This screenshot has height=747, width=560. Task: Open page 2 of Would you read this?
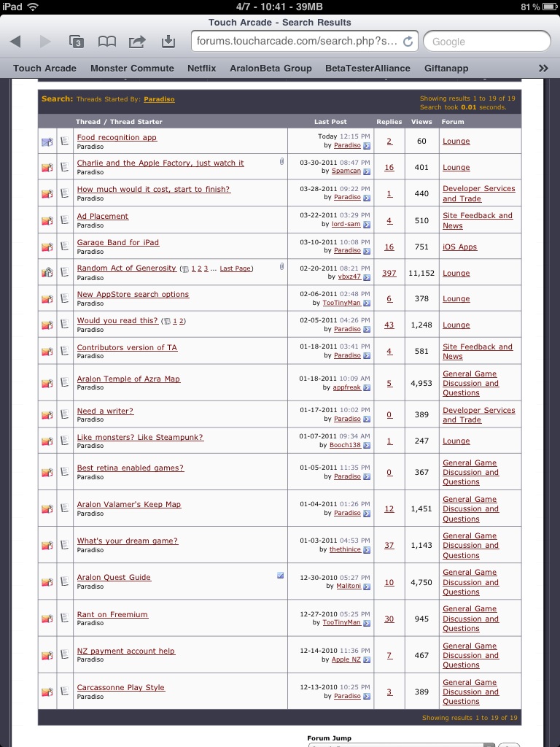pyautogui.click(x=181, y=321)
